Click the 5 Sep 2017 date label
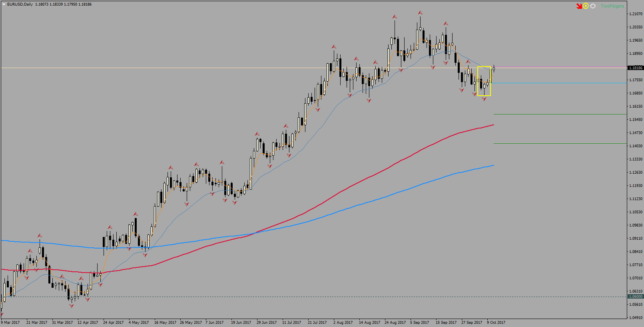Image resolution: width=644 pixels, height=327 pixels. pos(420,323)
